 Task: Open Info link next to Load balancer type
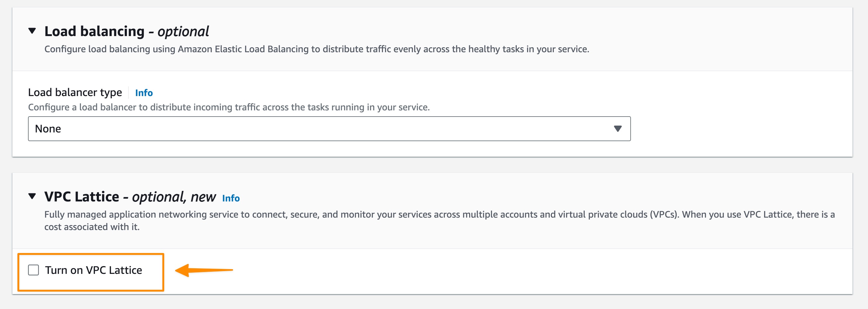144,93
